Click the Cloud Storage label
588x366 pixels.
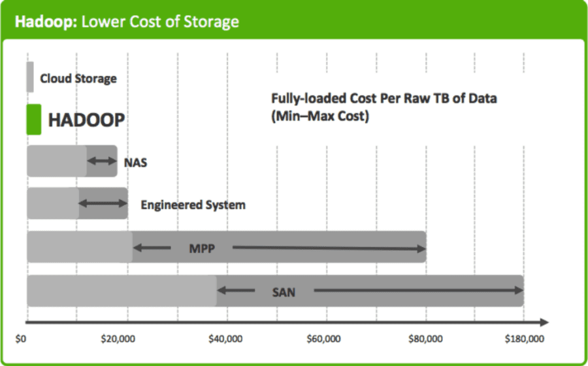78,78
